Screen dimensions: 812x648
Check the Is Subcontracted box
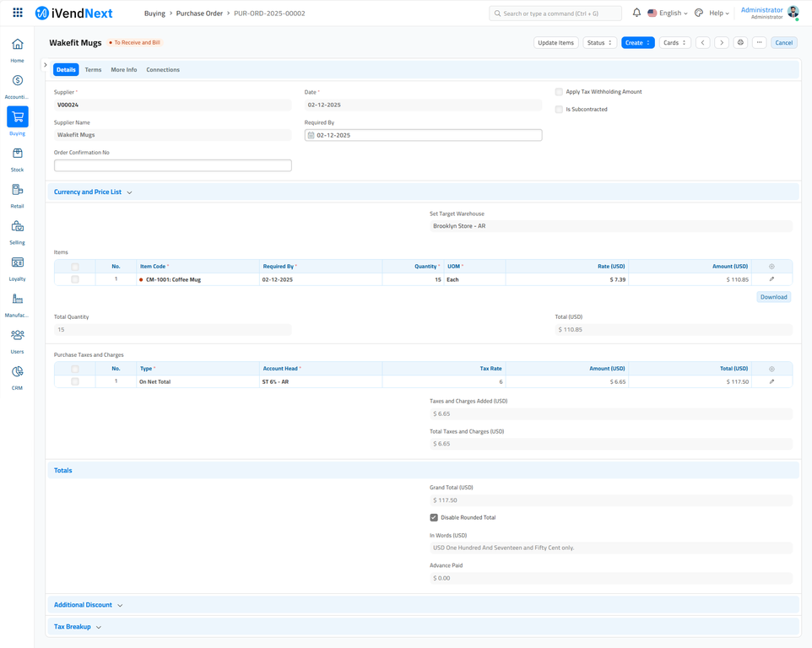pos(559,110)
